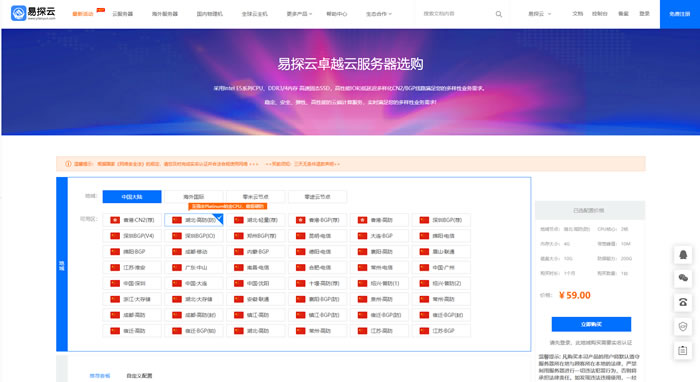Open the 国内物理机 menu item

tap(210, 14)
